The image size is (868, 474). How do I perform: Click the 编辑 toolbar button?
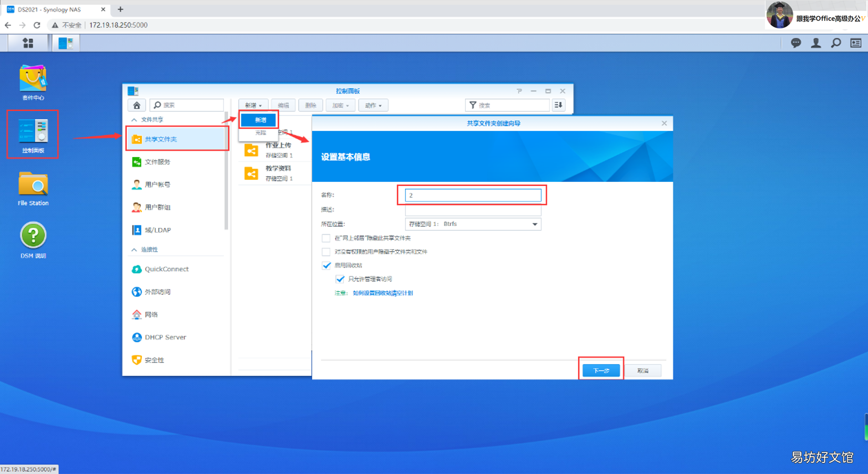[283, 105]
